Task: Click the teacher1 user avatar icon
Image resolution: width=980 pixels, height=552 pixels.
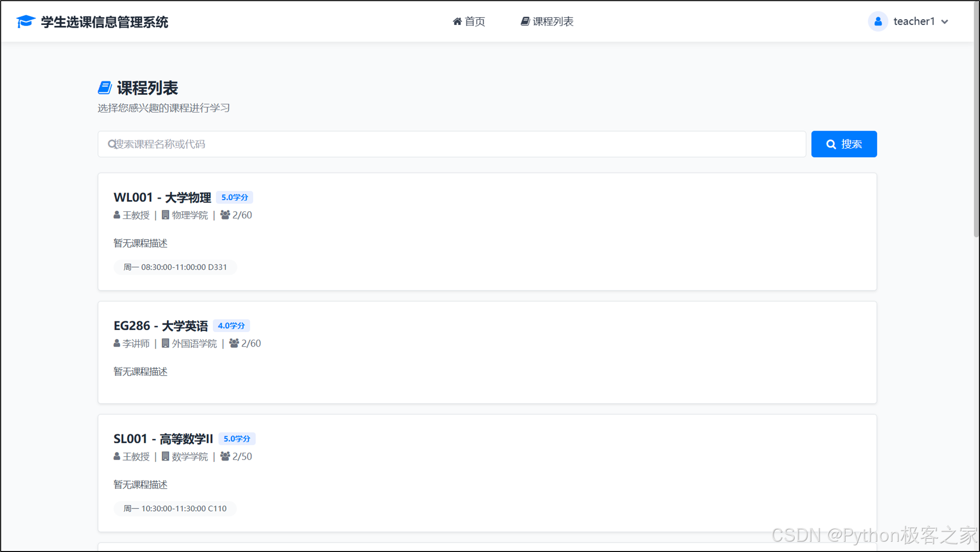Action: pyautogui.click(x=878, y=22)
